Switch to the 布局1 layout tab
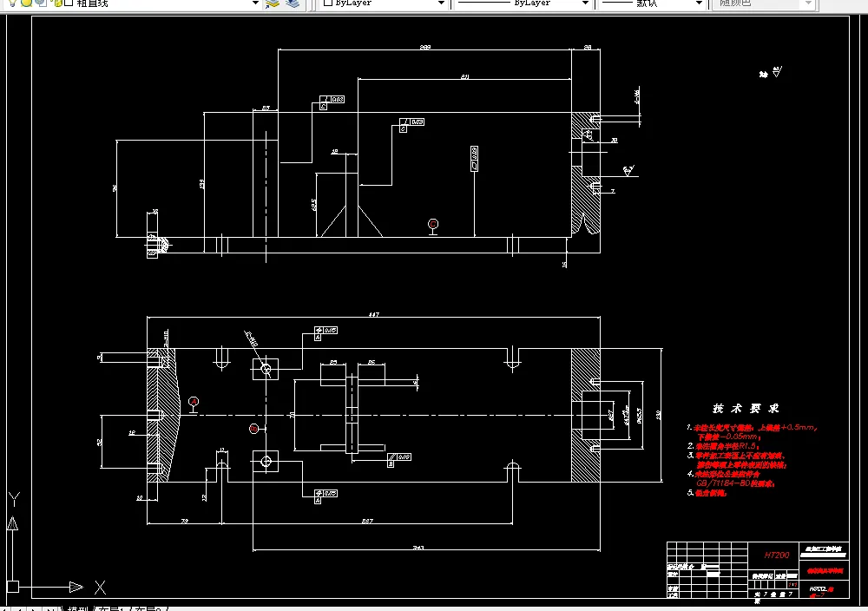This screenshot has width=868, height=611. coord(112,608)
